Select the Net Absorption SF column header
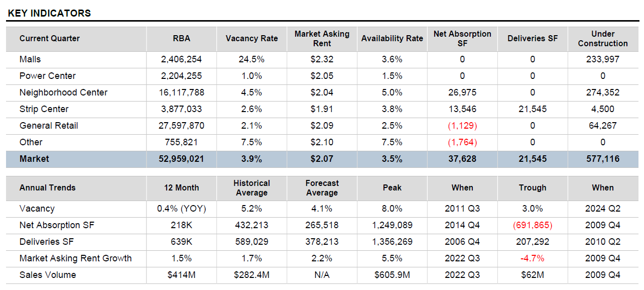 (462, 39)
